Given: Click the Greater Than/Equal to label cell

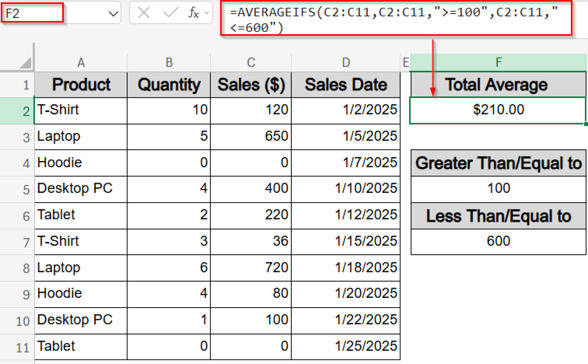Looking at the screenshot, I should 498,163.
